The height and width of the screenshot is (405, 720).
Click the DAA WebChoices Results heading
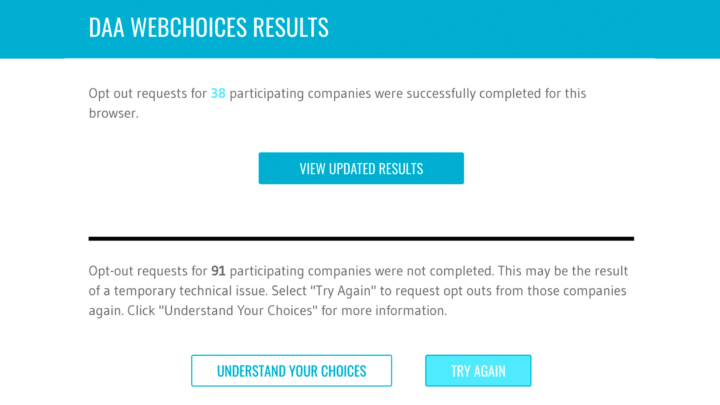click(x=208, y=27)
